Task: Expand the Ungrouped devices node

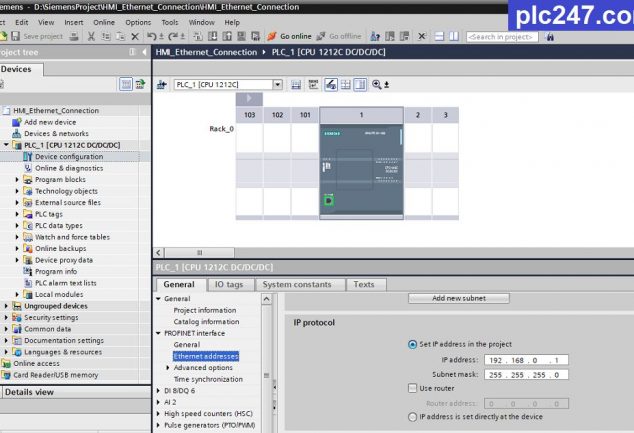Action: point(6,306)
